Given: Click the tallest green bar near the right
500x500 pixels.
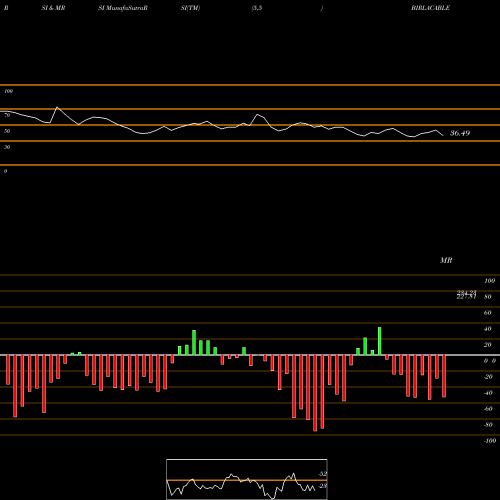Looking at the screenshot, I should point(379,341).
